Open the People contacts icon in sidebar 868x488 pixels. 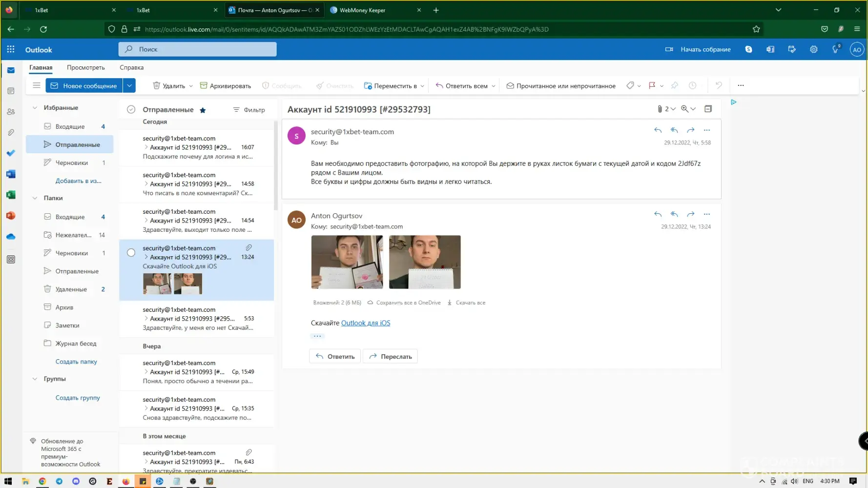click(11, 112)
